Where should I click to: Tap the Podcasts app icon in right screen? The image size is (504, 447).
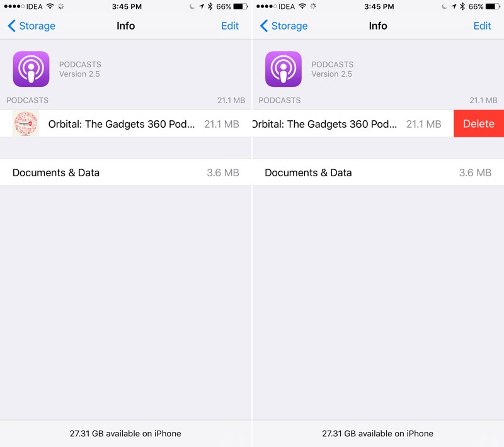(x=283, y=69)
